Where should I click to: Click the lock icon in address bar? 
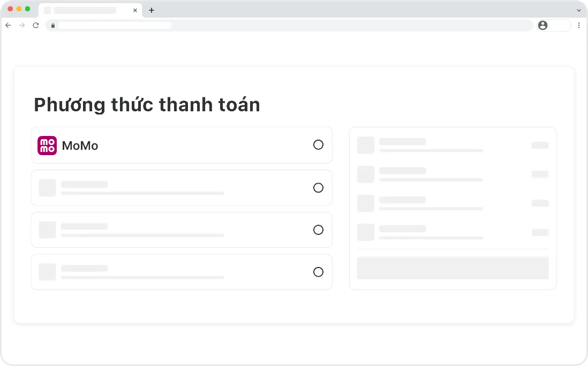(52, 25)
